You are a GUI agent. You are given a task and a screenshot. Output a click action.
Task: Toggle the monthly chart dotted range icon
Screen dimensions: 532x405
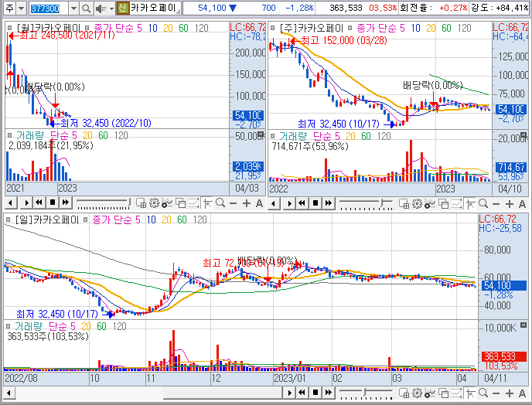194,203
